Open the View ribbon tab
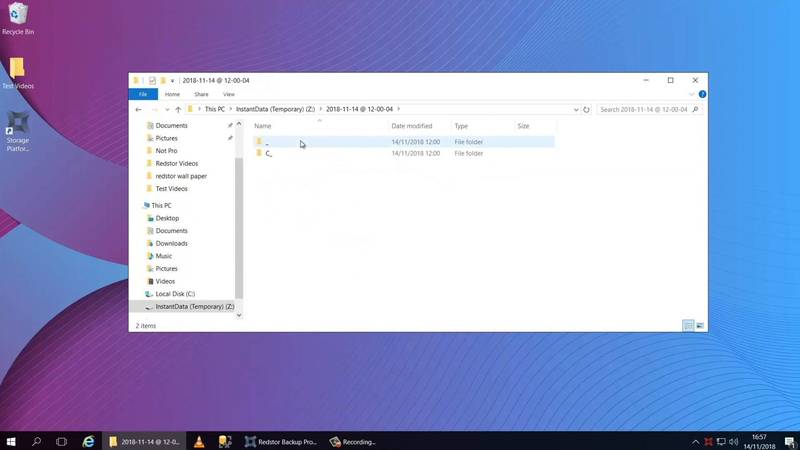The height and width of the screenshot is (450, 800). click(x=229, y=94)
